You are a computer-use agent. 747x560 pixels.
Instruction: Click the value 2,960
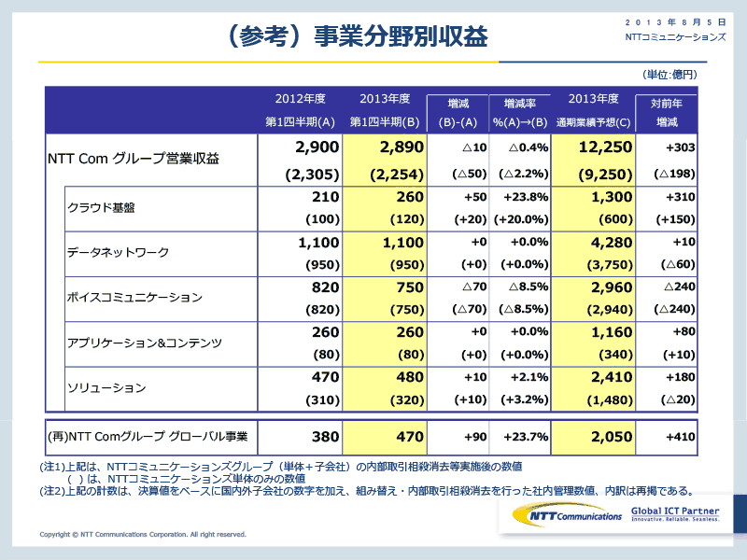[x=612, y=287]
